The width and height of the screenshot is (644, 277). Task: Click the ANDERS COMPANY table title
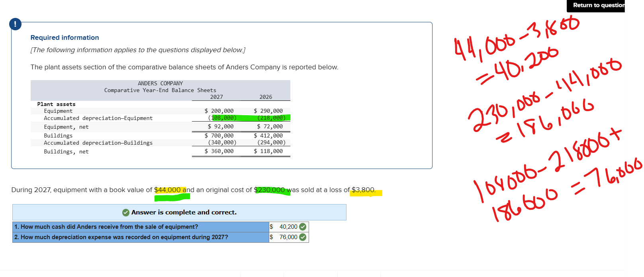(160, 83)
